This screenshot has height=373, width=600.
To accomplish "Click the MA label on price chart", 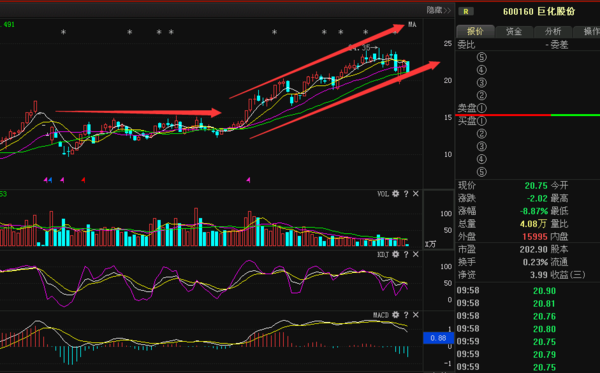I will (412, 24).
